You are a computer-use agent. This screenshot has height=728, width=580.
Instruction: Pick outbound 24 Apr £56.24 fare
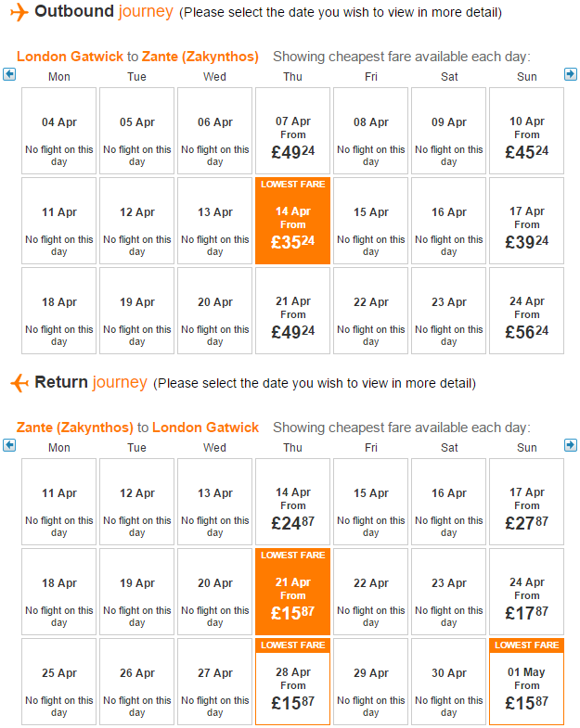tap(526, 311)
